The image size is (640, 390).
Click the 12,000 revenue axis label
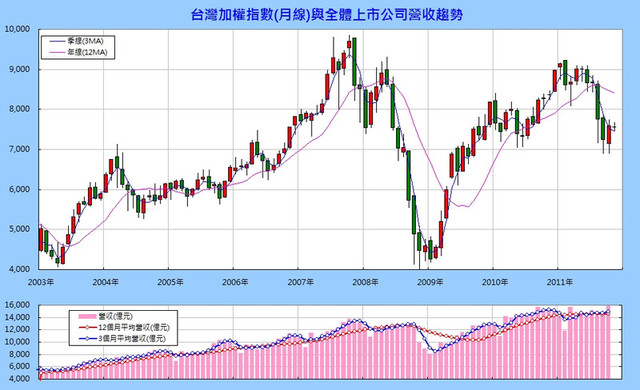click(17, 330)
